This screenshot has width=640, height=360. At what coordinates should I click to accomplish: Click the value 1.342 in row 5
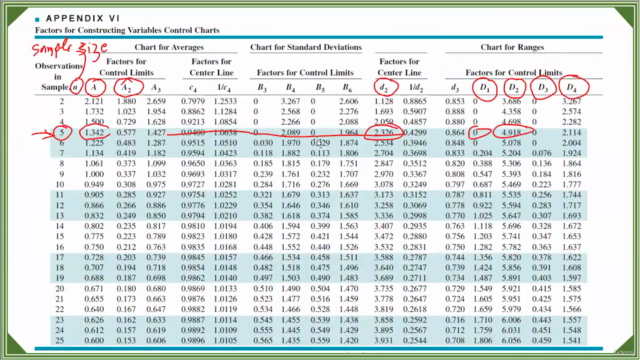pos(94,133)
